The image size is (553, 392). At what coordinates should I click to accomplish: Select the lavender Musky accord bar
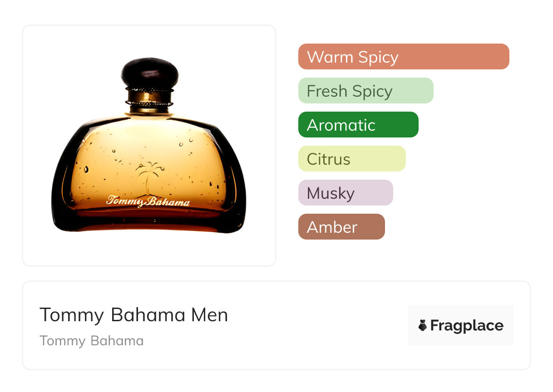coord(345,193)
